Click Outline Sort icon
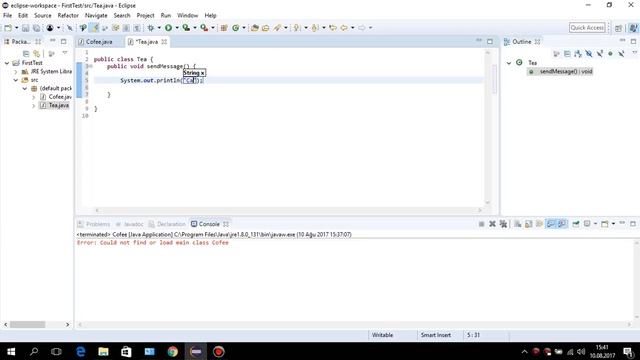 tap(578, 53)
